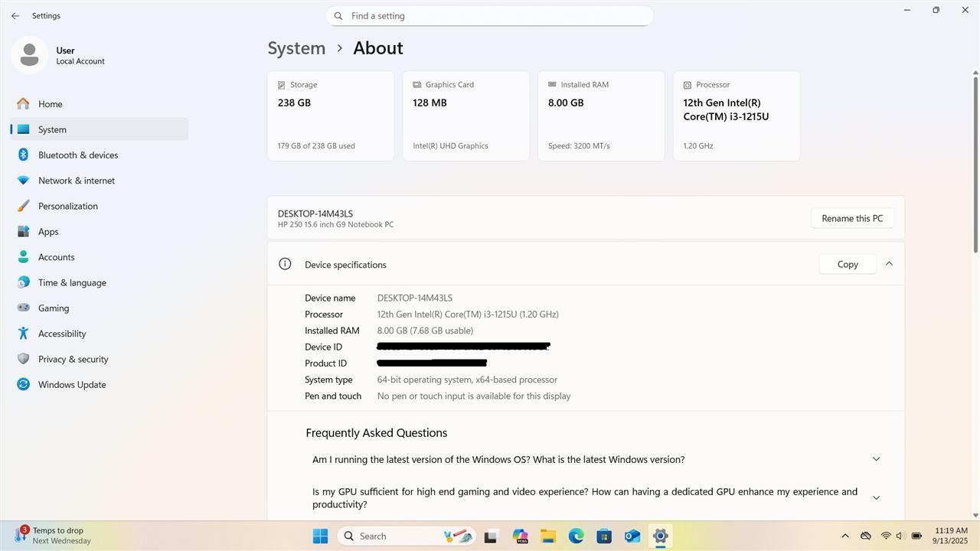Open the Graphics Card info card
Image resolution: width=980 pixels, height=551 pixels.
466,116
